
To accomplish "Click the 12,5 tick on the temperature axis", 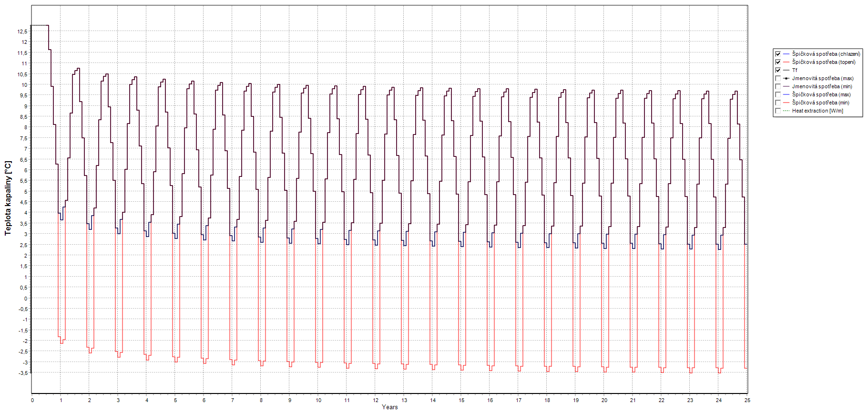I will pyautogui.click(x=22, y=31).
